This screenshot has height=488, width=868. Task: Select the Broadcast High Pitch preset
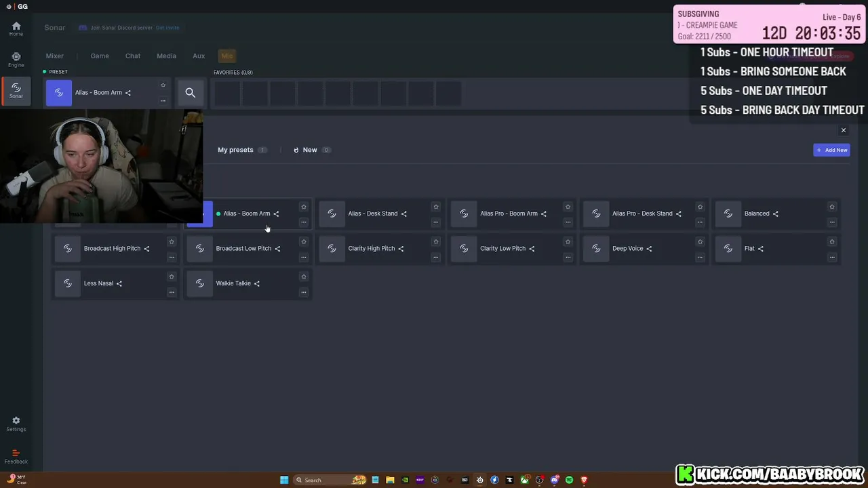[x=117, y=249]
